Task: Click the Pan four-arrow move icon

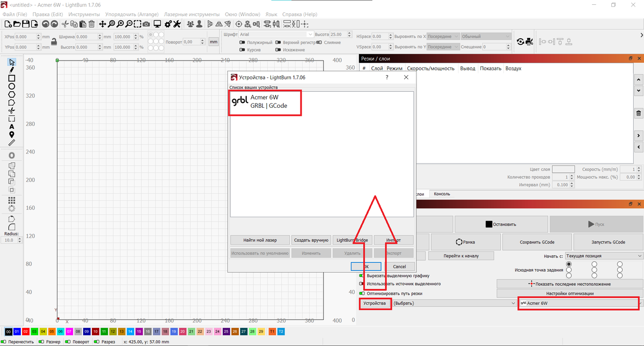Action: point(103,24)
